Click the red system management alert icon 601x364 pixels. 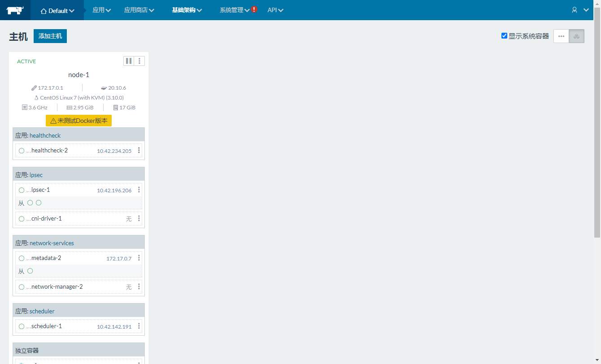pyautogui.click(x=254, y=9)
